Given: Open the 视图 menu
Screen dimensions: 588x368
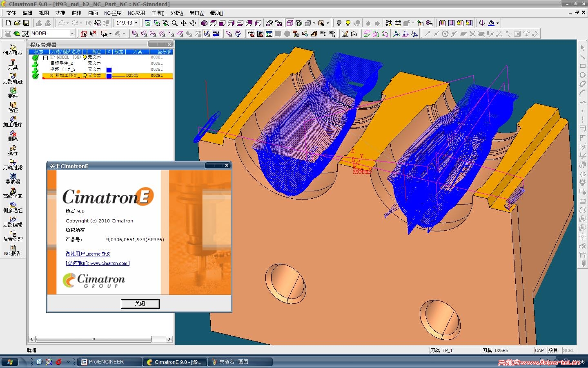Looking at the screenshot, I should point(44,13).
